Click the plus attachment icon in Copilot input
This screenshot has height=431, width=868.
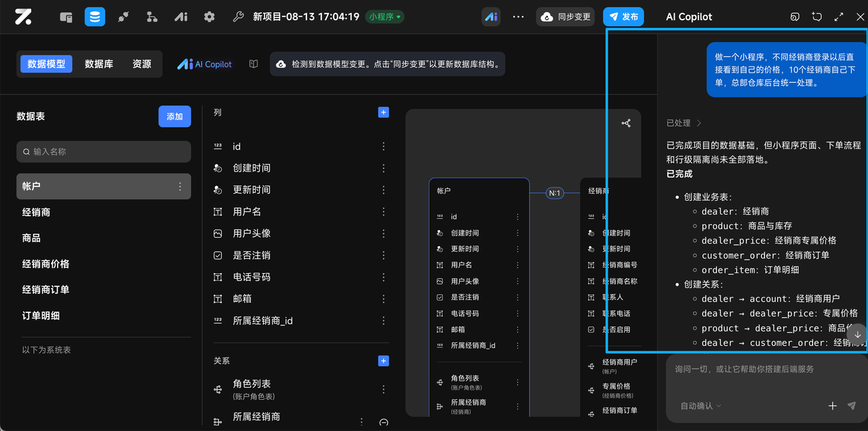(x=833, y=406)
